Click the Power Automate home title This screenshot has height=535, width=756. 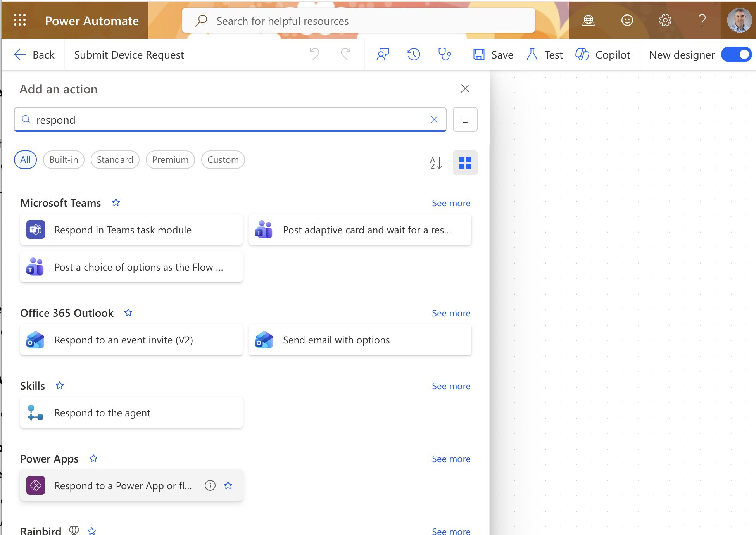tap(92, 21)
